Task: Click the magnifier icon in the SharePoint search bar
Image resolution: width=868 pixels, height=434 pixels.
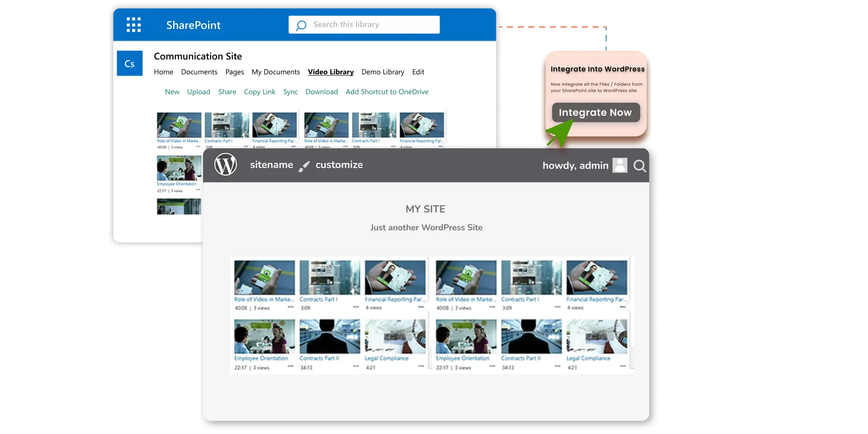Action: point(300,25)
